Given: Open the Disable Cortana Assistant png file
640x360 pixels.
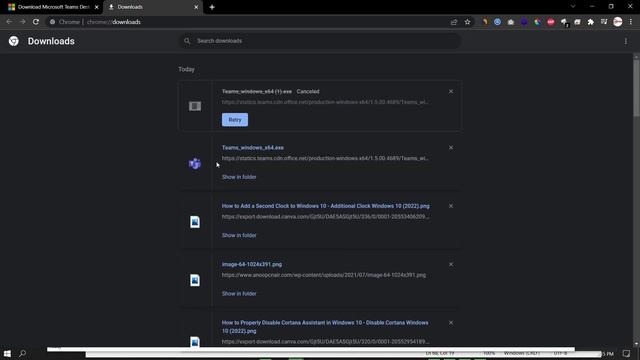Looking at the screenshot, I should [x=325, y=327].
